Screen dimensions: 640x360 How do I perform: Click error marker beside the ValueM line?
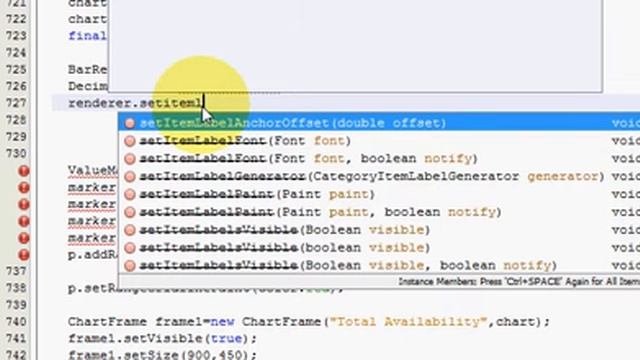(24, 171)
